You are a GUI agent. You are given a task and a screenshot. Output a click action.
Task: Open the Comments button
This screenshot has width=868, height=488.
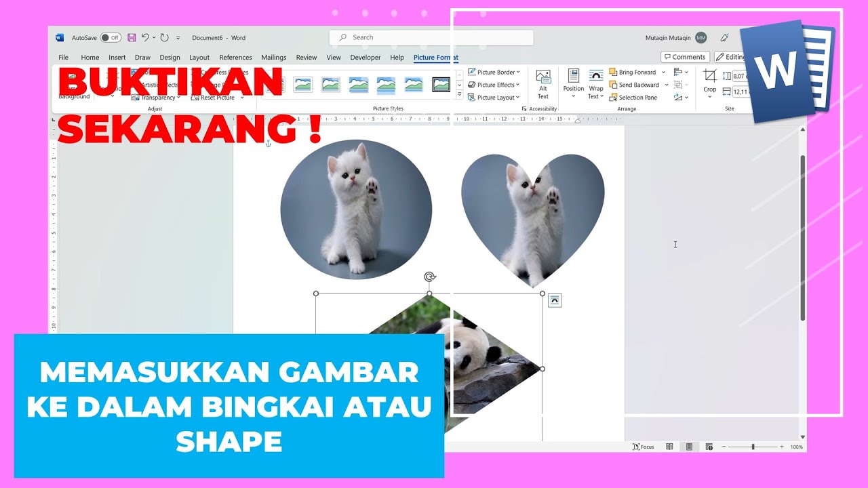click(686, 57)
